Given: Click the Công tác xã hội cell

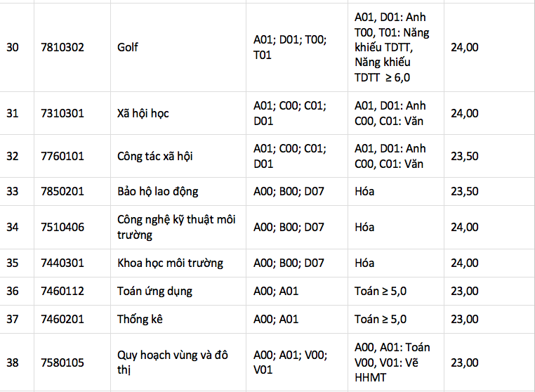Looking at the screenshot, I should [x=154, y=156].
